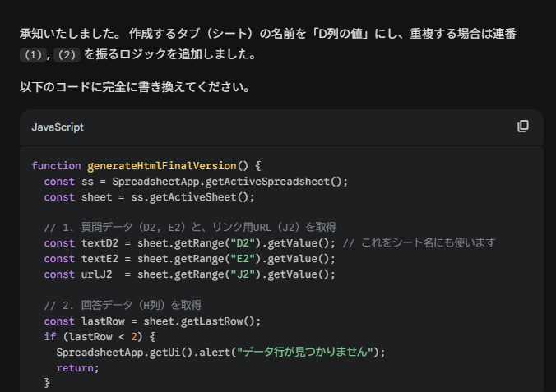
Task: Click the line const ss = SpreadsheetApp.getActiveSpreadsheet();
Action: 196,182
